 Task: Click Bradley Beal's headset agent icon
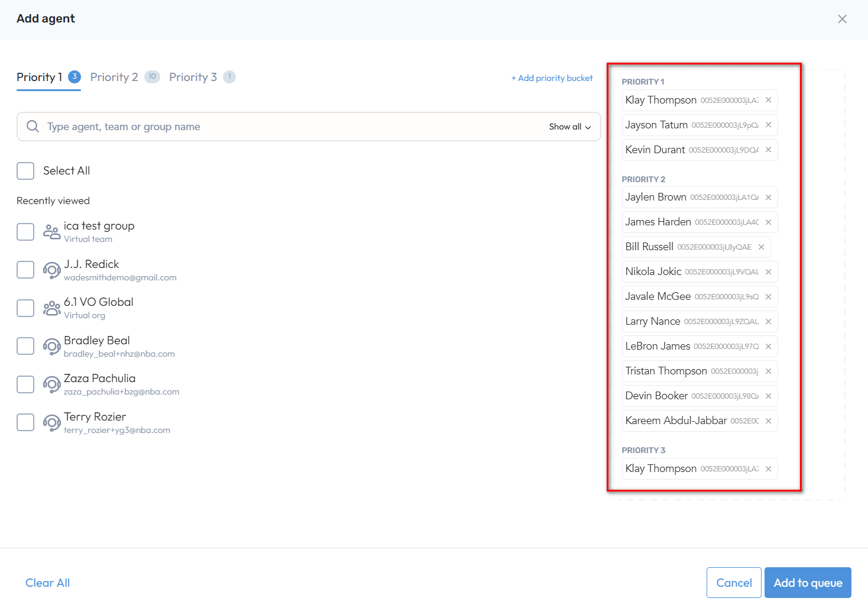(x=51, y=347)
